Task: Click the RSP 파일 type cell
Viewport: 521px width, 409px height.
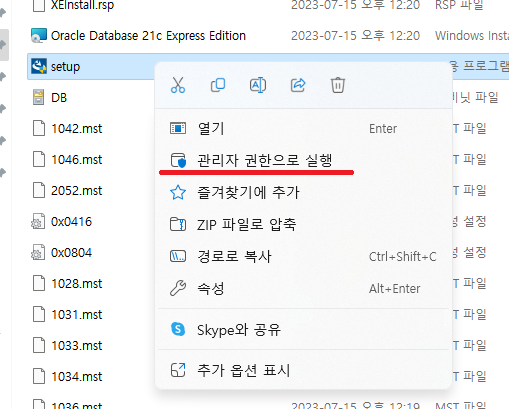Action: [459, 5]
